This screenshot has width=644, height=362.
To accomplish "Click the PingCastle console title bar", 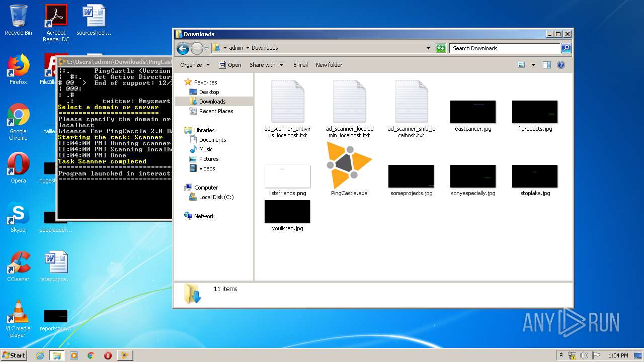I will tap(114, 62).
